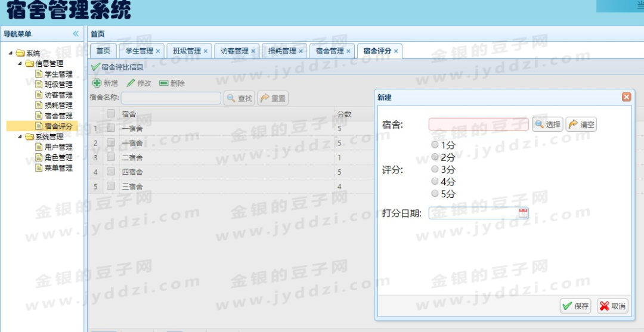Focus the 宿舍名称 search input field
644x332 pixels.
coord(171,98)
